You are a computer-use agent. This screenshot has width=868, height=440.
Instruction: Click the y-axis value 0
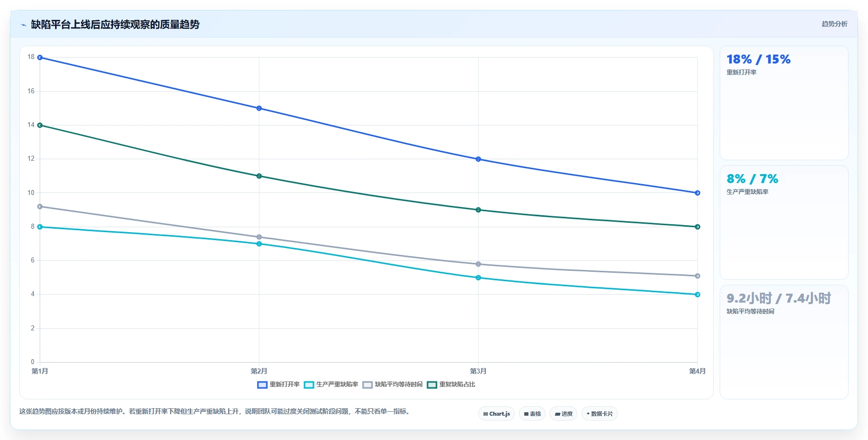(33, 362)
